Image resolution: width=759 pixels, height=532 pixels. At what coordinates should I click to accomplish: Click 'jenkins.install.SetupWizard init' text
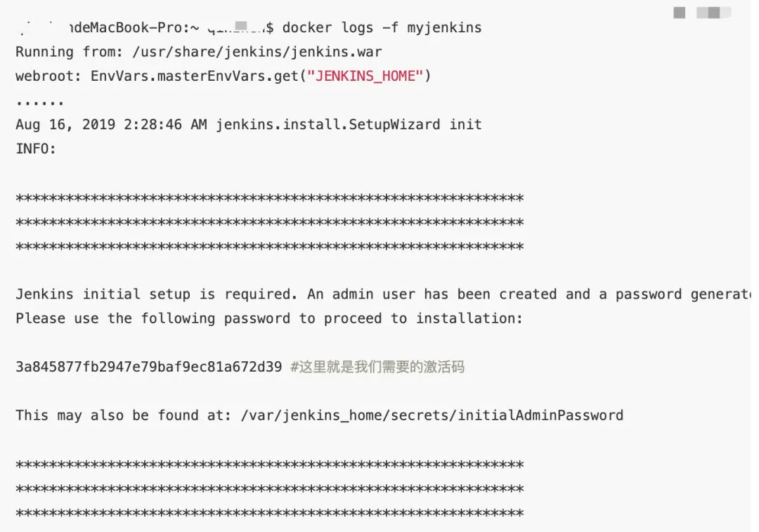click(349, 124)
